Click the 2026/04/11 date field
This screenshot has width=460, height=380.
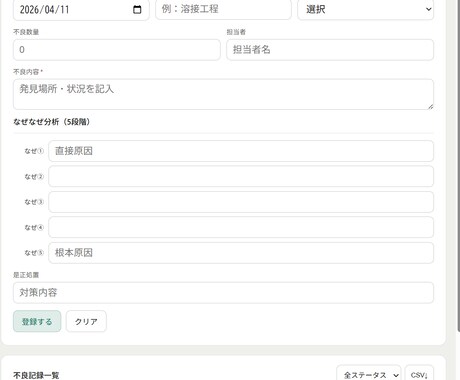coord(81,9)
